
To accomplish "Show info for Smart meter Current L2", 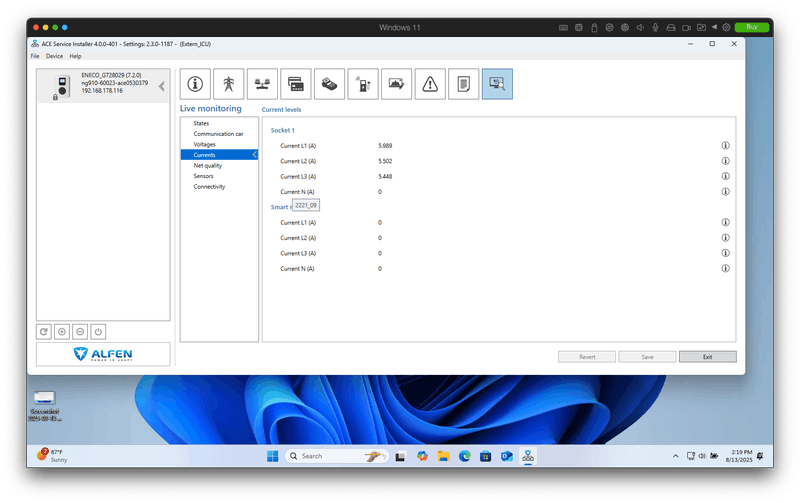I will [x=725, y=238].
